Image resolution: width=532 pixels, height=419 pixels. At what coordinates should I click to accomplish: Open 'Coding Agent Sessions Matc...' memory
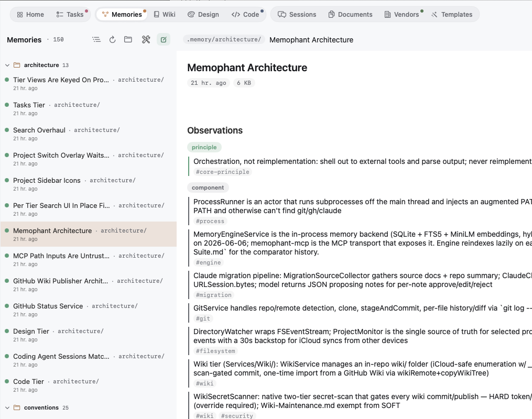click(x=89, y=360)
